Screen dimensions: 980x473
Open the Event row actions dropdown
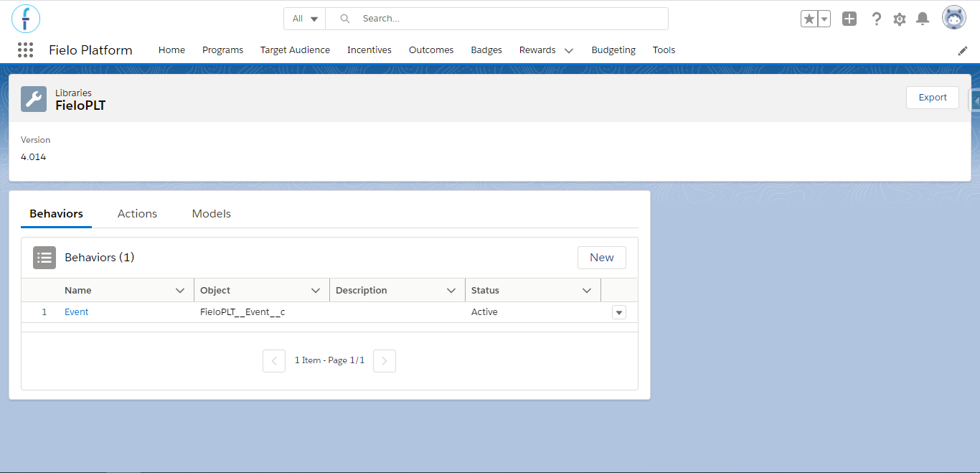point(619,312)
